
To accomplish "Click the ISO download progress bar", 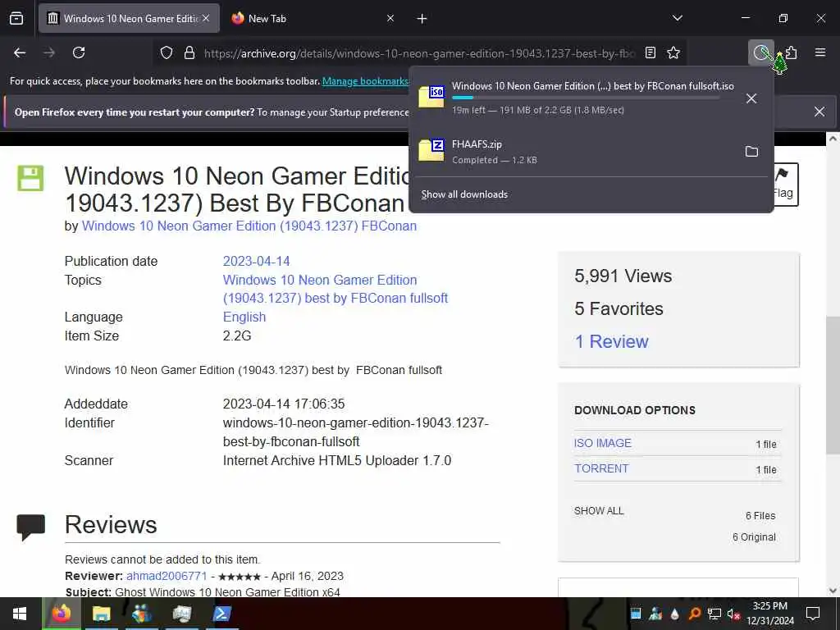I will (x=586, y=98).
